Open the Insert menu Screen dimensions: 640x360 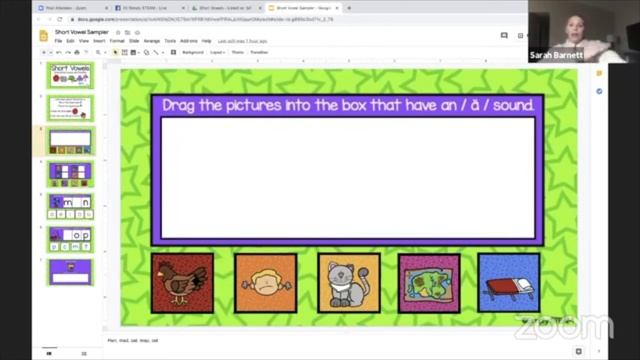coord(99,41)
